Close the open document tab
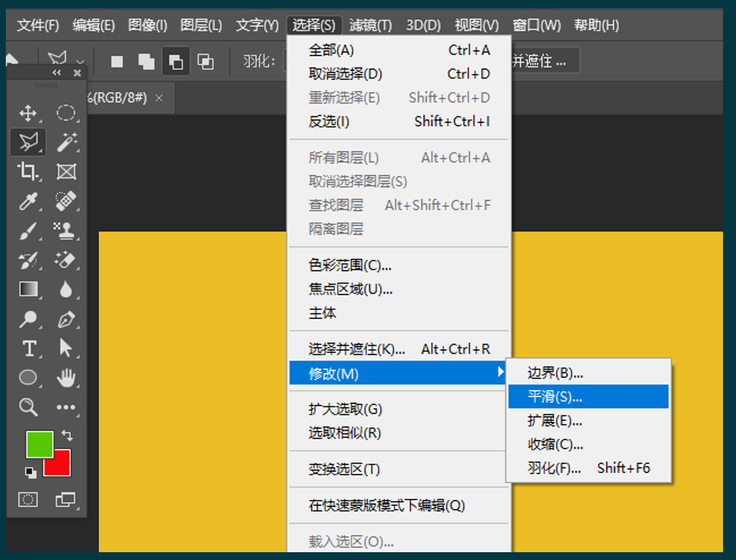This screenshot has height=560, width=736. [x=159, y=97]
